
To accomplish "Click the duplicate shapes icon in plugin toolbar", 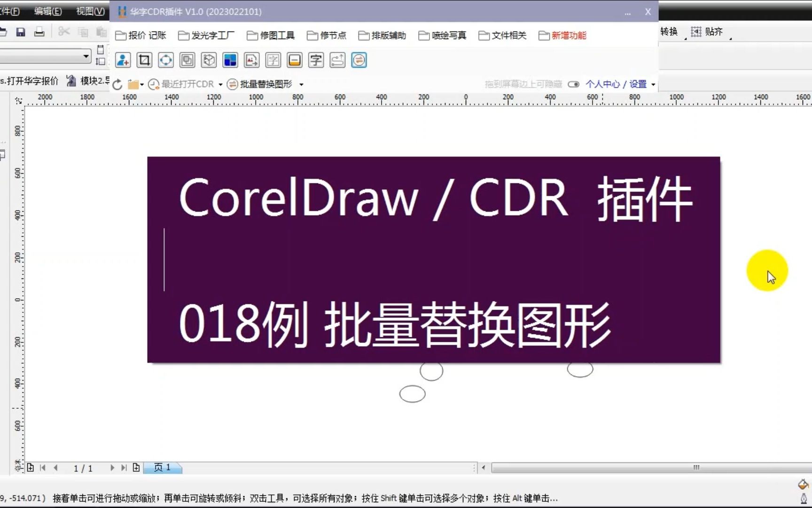I will (x=187, y=60).
